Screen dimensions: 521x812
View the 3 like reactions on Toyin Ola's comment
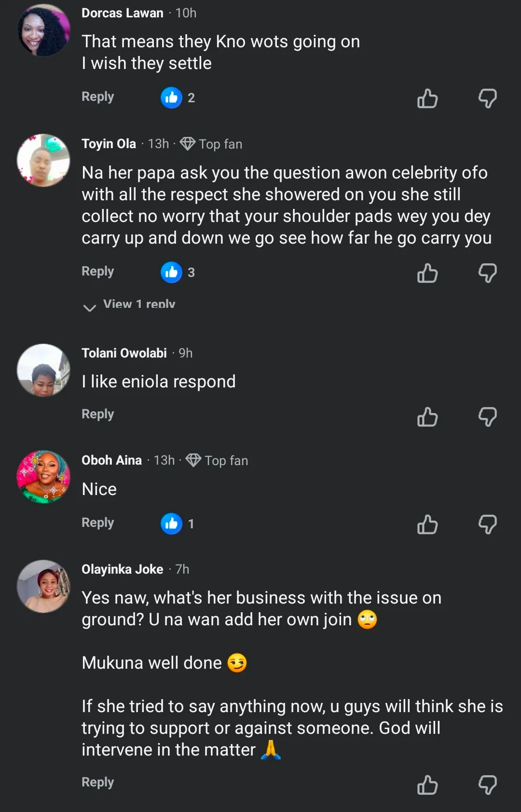pyautogui.click(x=178, y=273)
